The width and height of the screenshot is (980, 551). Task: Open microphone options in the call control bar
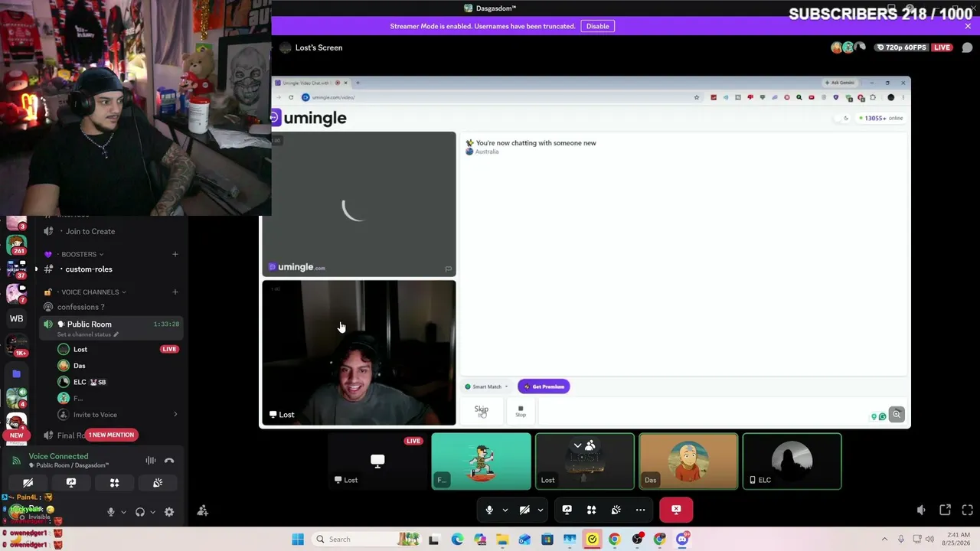[x=505, y=510]
